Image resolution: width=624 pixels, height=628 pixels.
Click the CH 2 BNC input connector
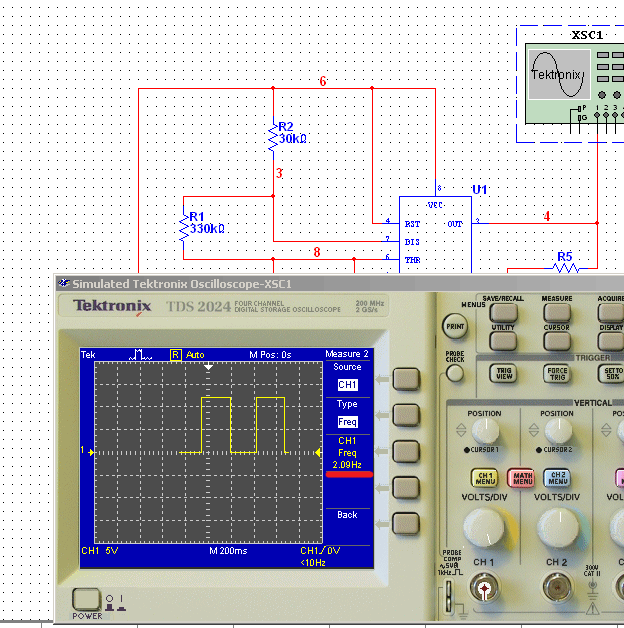click(557, 588)
